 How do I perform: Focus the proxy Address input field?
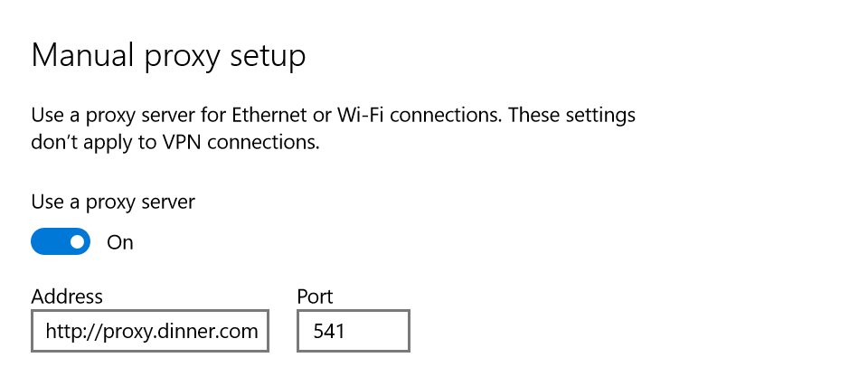[x=150, y=332]
